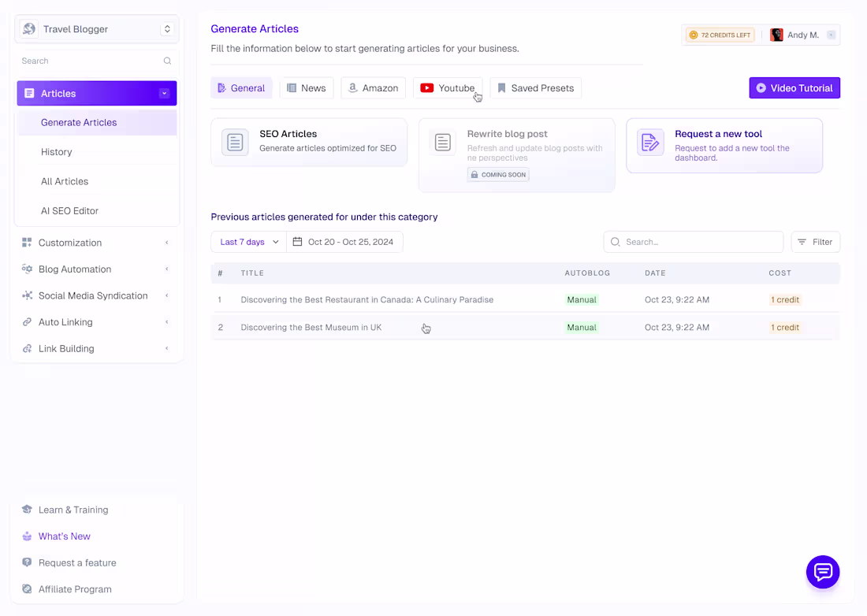Select the Social Media Syndication icon
867x616 pixels.
[26, 295]
